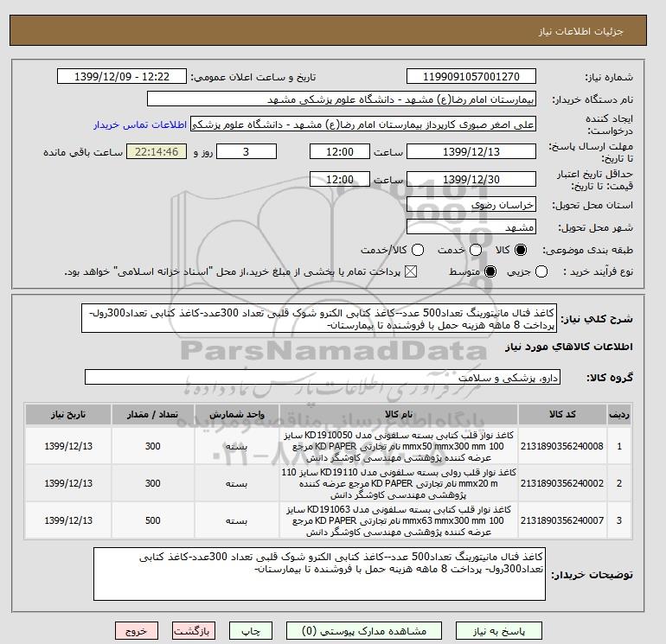
Task: Open اطلاعات تماس خریدار link
Action: [140, 124]
